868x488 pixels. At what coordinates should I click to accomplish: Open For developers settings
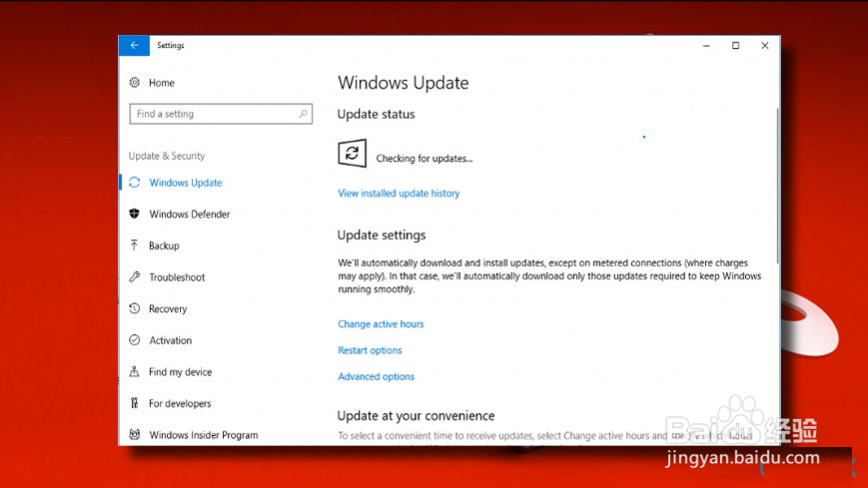pos(180,403)
